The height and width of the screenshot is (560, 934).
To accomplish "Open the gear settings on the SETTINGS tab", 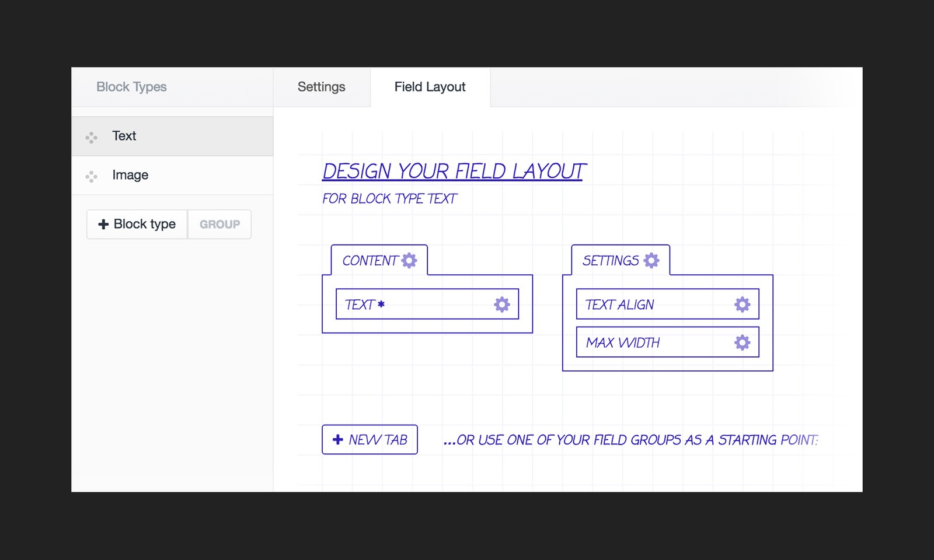I will point(651,261).
